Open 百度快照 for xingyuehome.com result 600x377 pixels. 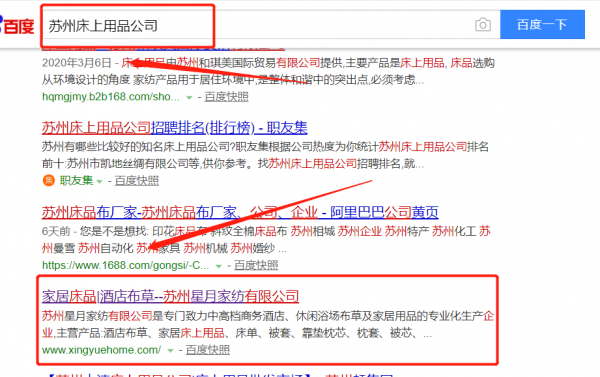[x=208, y=349]
